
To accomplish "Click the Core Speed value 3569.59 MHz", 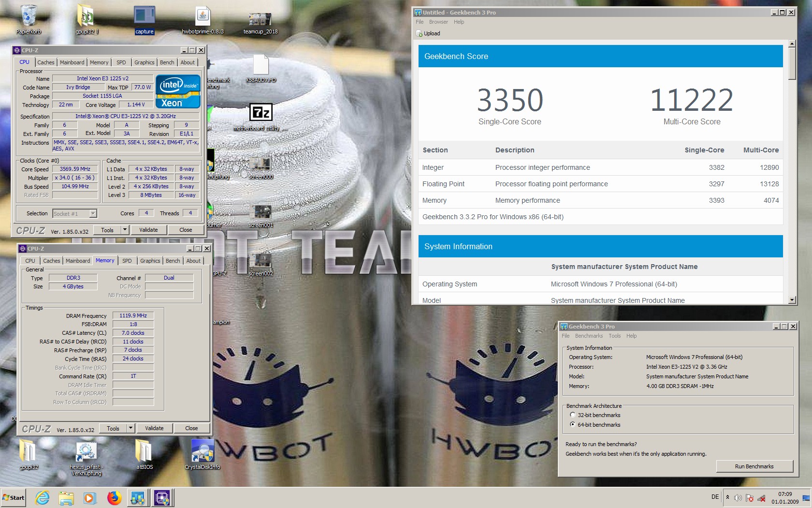I will tap(75, 169).
